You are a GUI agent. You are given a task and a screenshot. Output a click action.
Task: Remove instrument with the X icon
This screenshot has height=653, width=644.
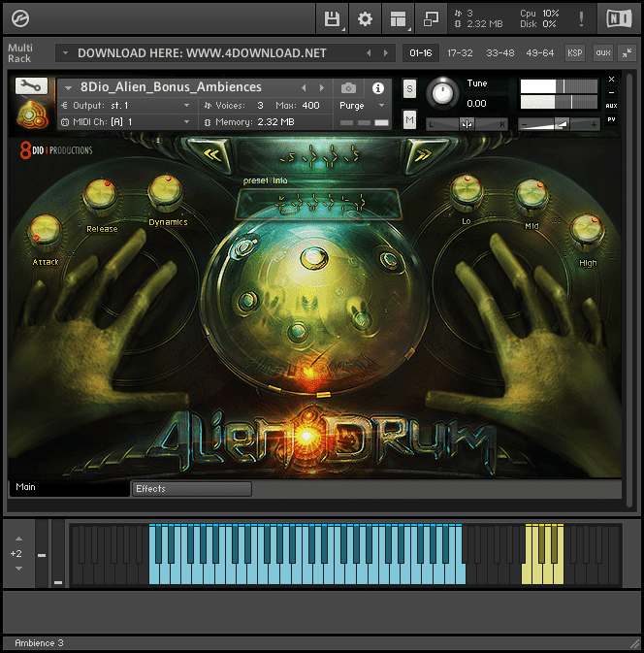(611, 80)
